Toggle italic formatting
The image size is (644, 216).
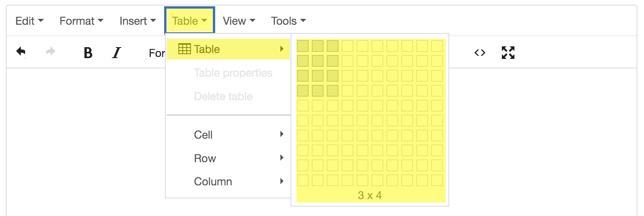click(117, 53)
